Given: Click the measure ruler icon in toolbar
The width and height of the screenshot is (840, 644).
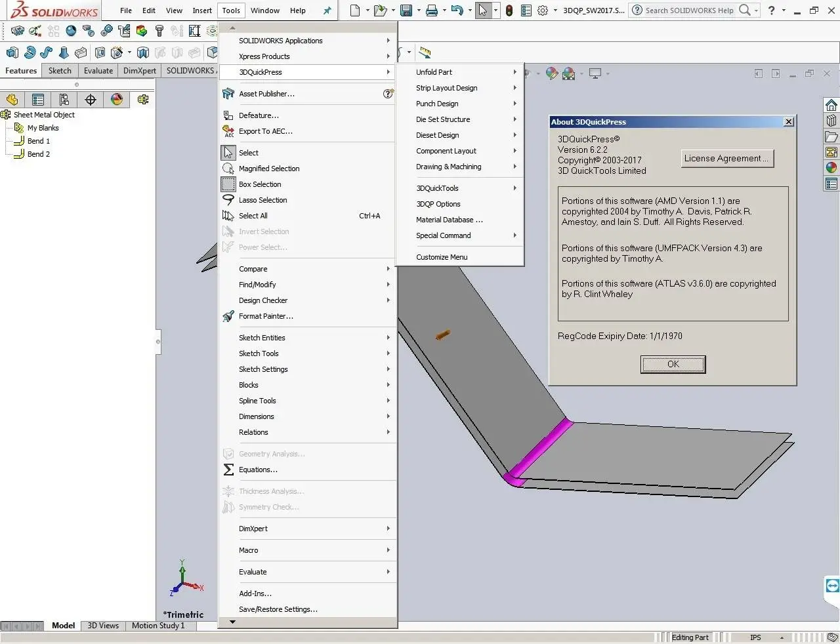Looking at the screenshot, I should point(425,52).
